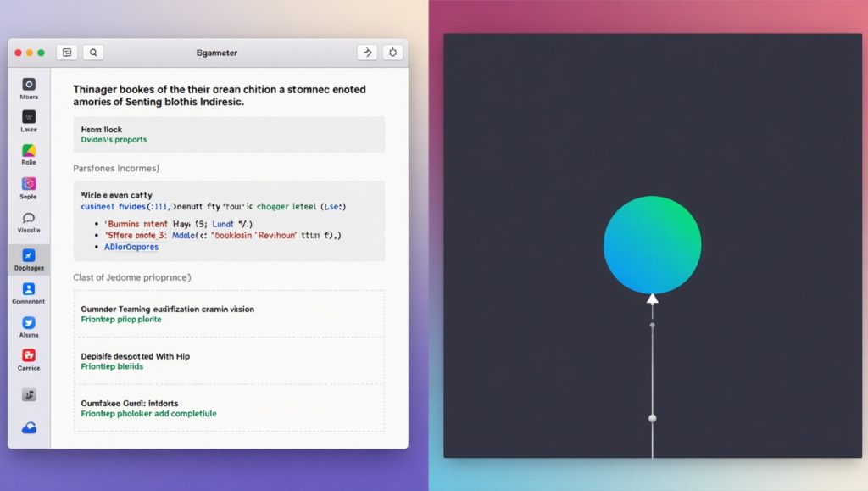Click the white arrowhead under the circle
Screen dimensions: 868x491
click(653, 299)
